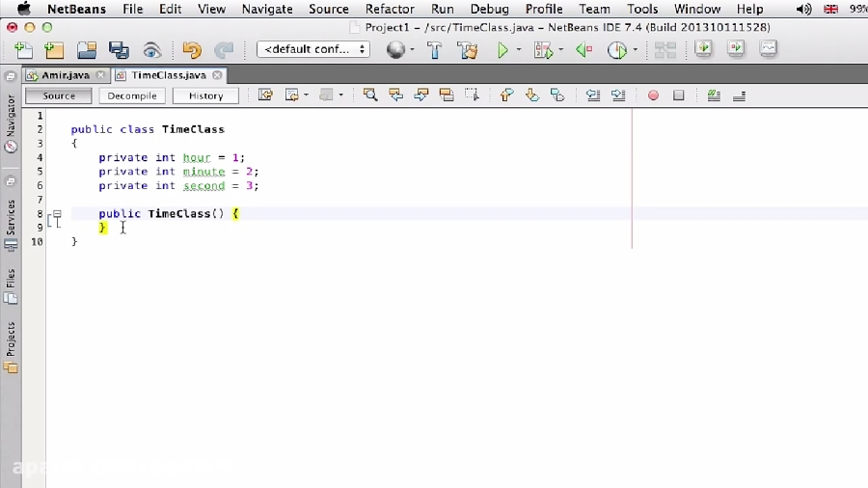Open forward navigation dropdown arrow
The image size is (868, 488).
pos(341,95)
